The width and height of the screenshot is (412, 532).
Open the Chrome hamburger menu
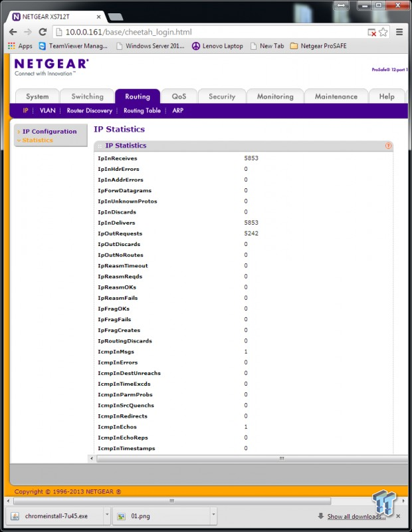coord(399,32)
